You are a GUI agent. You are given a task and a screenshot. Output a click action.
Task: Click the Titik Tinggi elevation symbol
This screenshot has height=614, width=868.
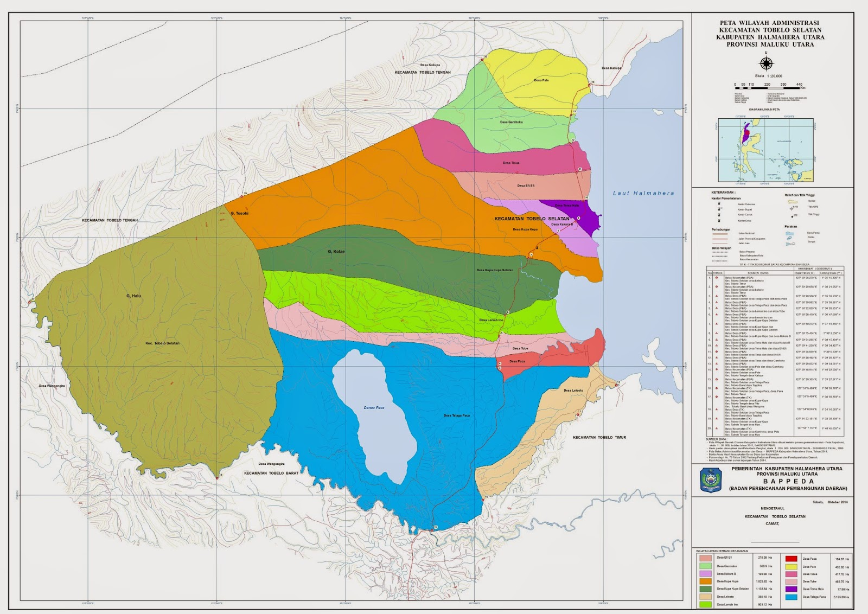click(792, 216)
